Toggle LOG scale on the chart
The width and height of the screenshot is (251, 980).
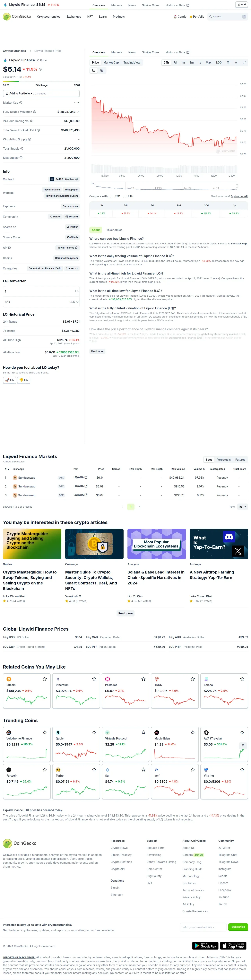[x=219, y=62]
